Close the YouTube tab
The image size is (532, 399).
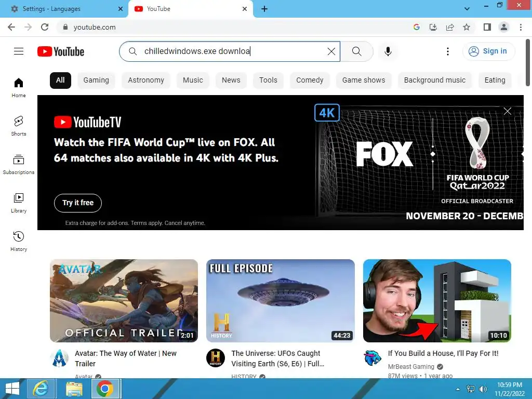245,9
